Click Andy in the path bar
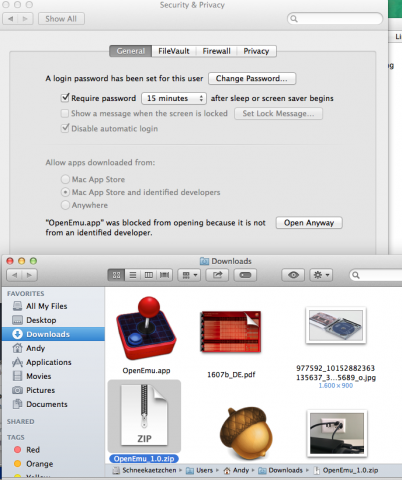This screenshot has height=480, width=402. click(236, 470)
